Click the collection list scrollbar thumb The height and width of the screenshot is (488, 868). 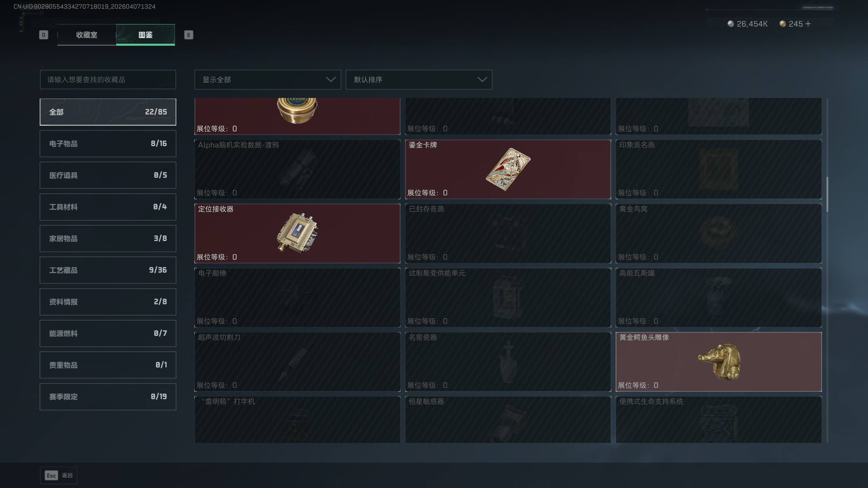[x=827, y=195]
